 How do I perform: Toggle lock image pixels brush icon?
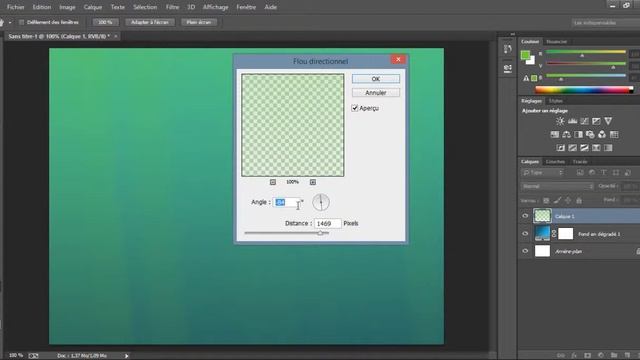pos(557,200)
